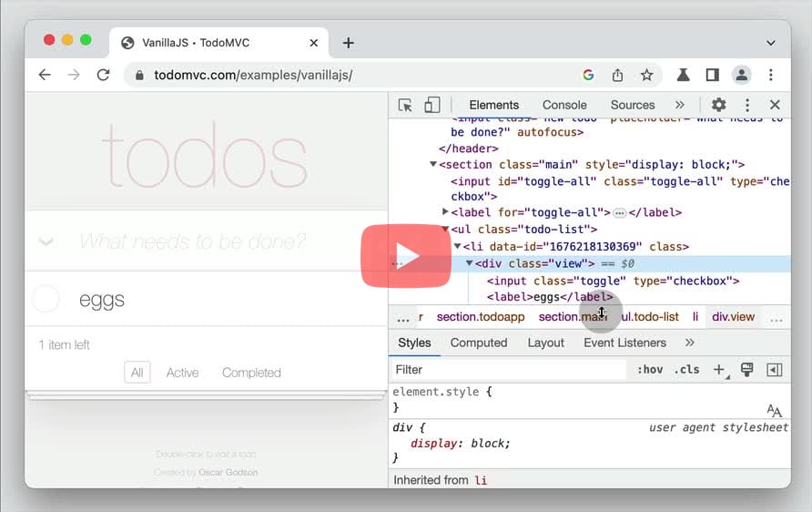Open the user profile avatar
812x512 pixels.
pyautogui.click(x=742, y=75)
